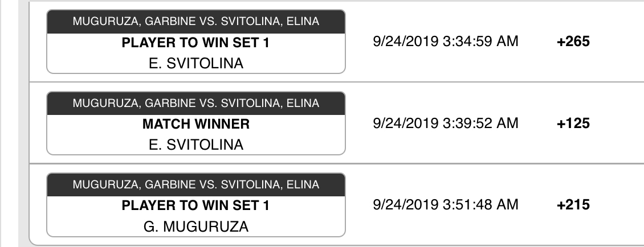Select the +215 odds value
Viewport: 644px width, 247px height.
[574, 205]
